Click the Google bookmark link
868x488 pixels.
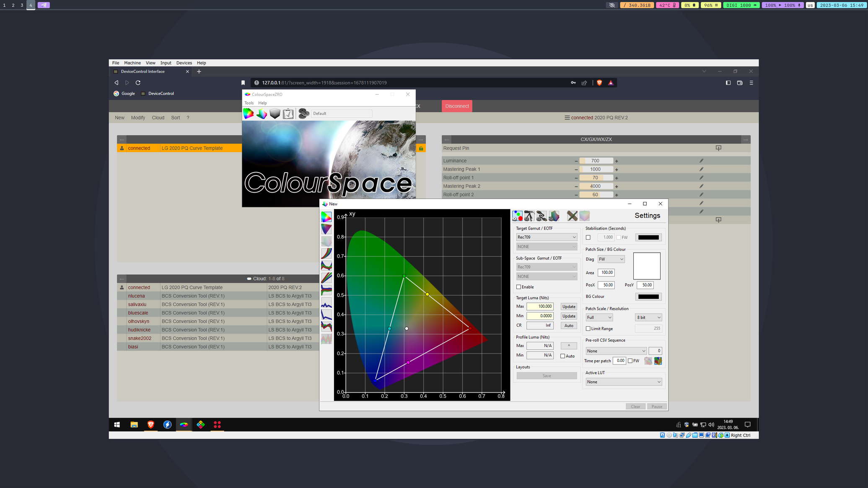coord(124,93)
